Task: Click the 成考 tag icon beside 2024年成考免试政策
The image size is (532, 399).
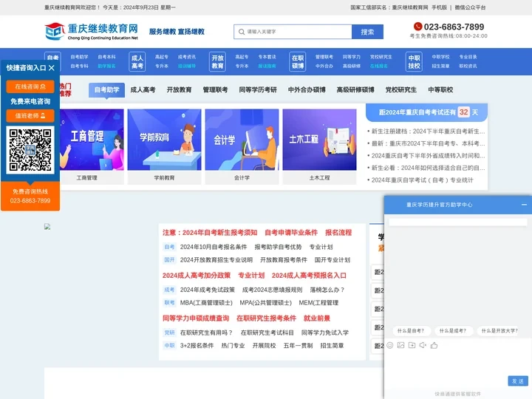Action: tap(169, 290)
